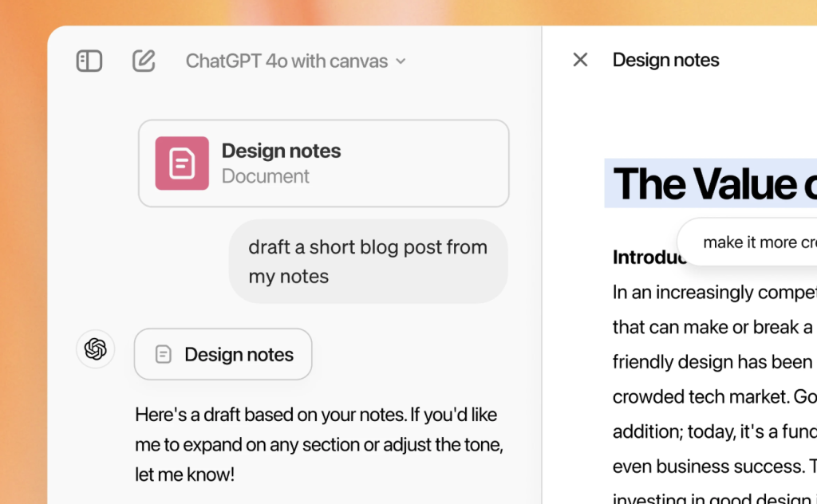Click the canvas title Design notes

click(x=665, y=60)
